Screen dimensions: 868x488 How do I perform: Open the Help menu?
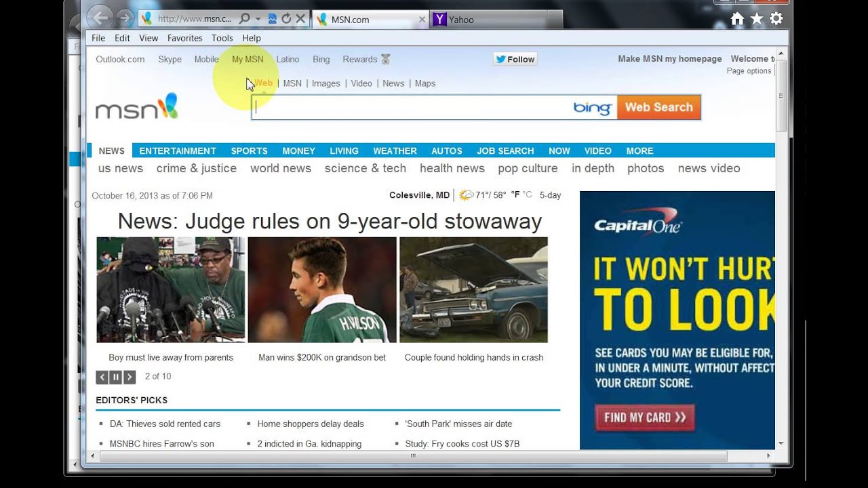pos(252,38)
